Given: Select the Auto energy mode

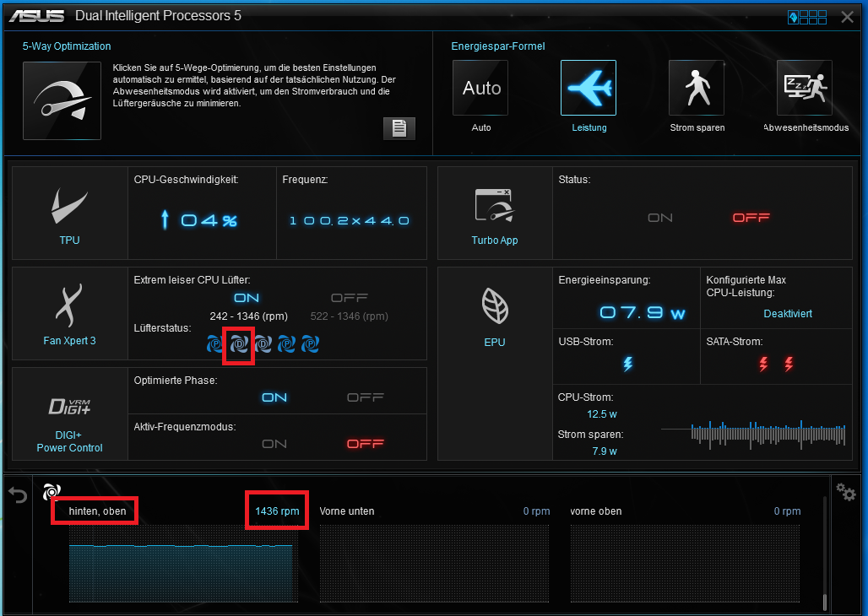Looking at the screenshot, I should [480, 88].
